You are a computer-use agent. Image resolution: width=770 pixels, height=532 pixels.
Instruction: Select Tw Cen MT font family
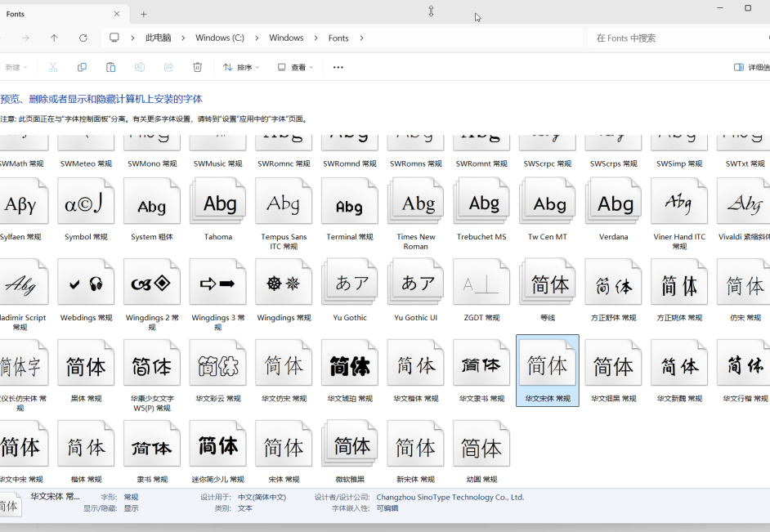coord(548,210)
